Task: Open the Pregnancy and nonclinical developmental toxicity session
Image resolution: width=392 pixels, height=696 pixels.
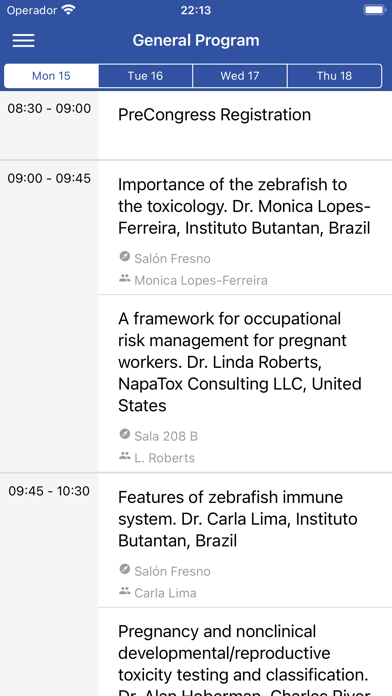Action: pos(245,652)
